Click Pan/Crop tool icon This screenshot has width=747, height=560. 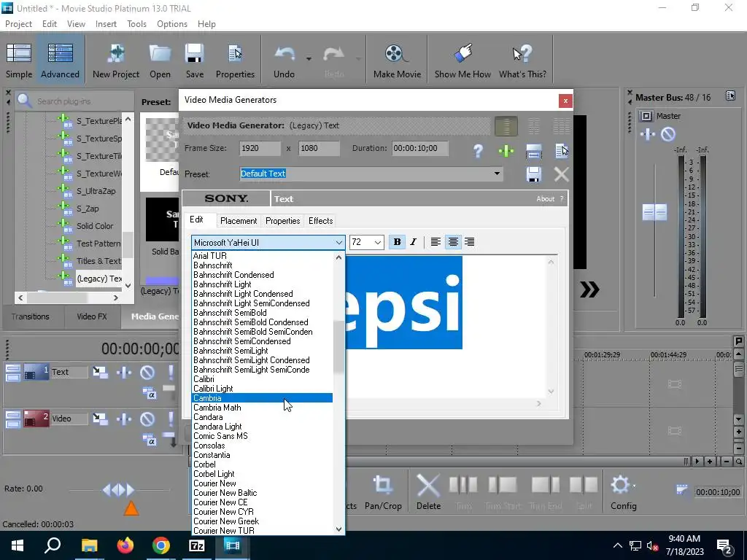tap(383, 494)
